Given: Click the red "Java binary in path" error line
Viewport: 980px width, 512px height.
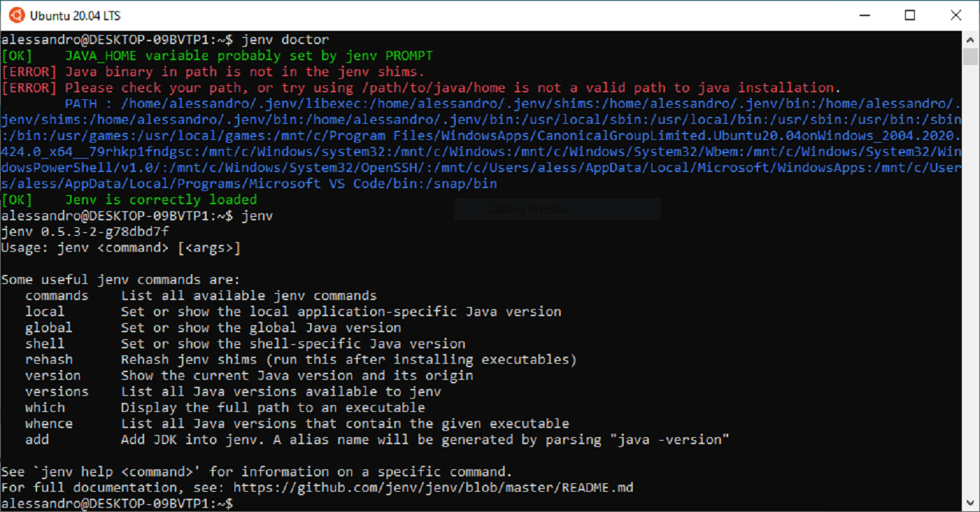Looking at the screenshot, I should coord(244,72).
